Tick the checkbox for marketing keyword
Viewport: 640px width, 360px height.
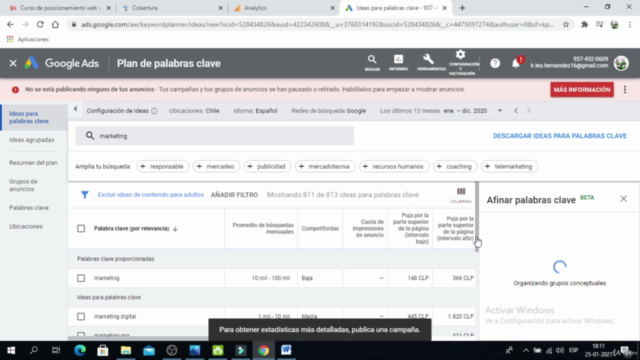tap(81, 278)
